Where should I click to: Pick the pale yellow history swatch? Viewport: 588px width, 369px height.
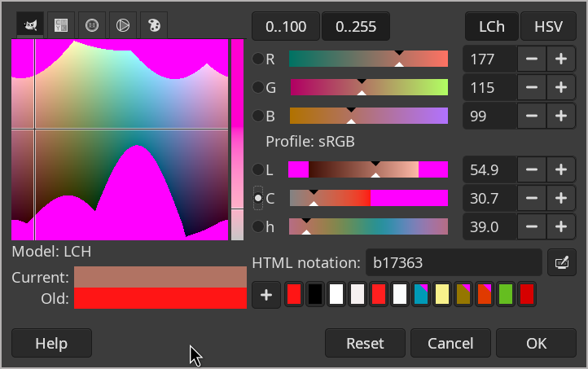pyautogui.click(x=442, y=294)
